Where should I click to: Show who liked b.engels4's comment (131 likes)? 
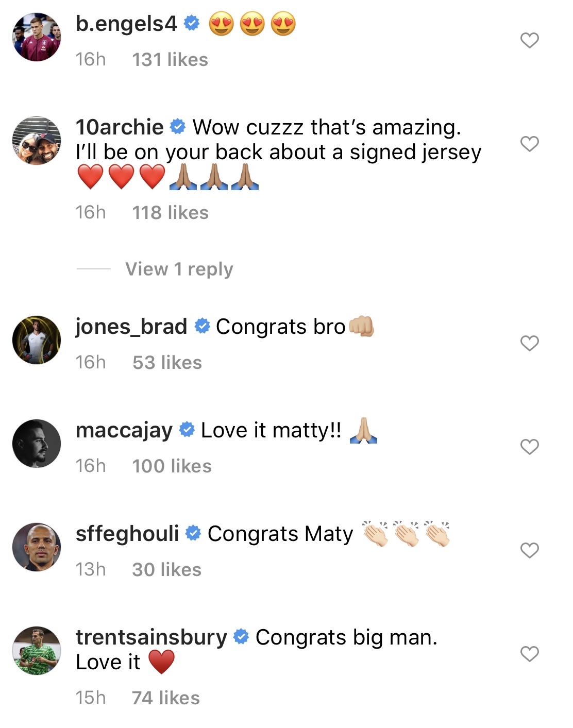coord(170,60)
